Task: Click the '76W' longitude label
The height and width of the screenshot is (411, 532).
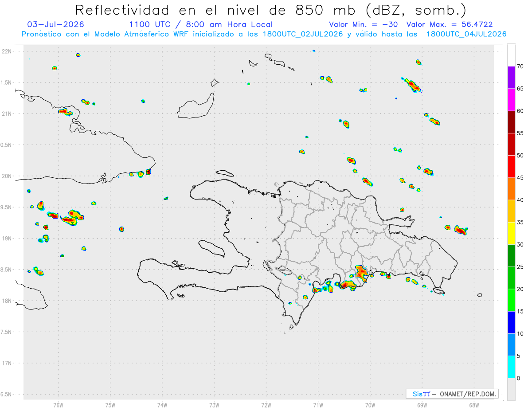Action: click(58, 404)
